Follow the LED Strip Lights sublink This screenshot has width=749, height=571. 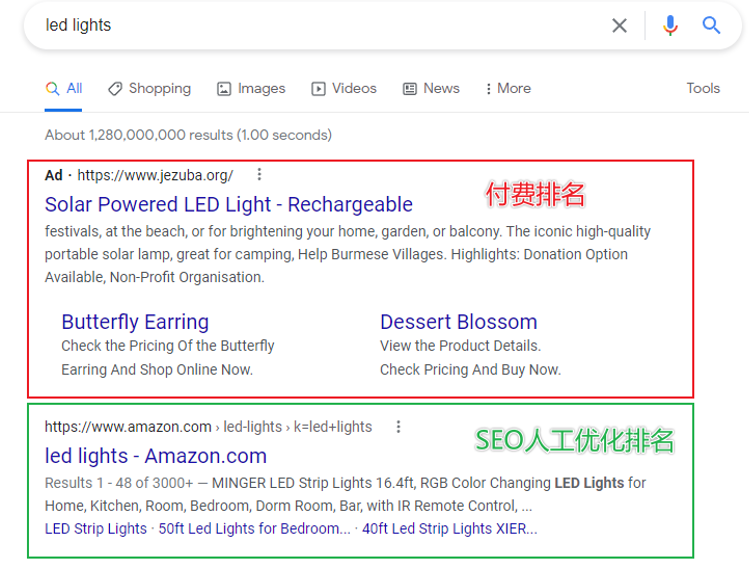tap(95, 528)
